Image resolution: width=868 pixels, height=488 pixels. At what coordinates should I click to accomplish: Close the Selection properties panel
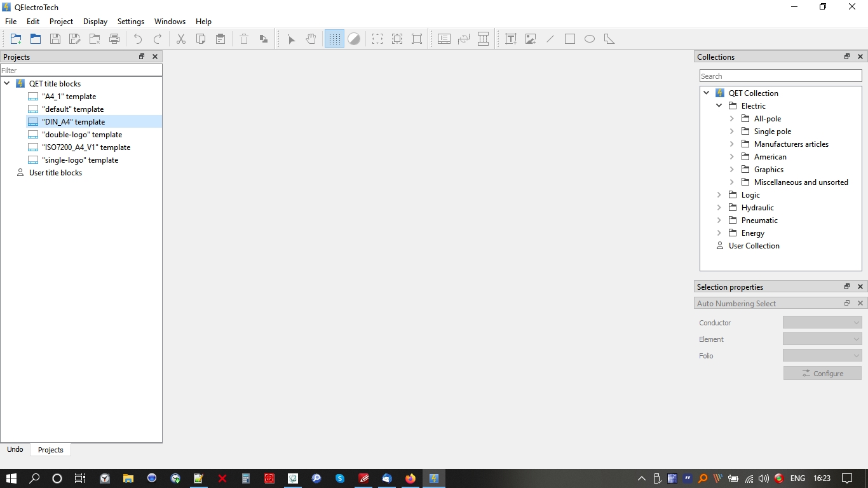tap(860, 287)
